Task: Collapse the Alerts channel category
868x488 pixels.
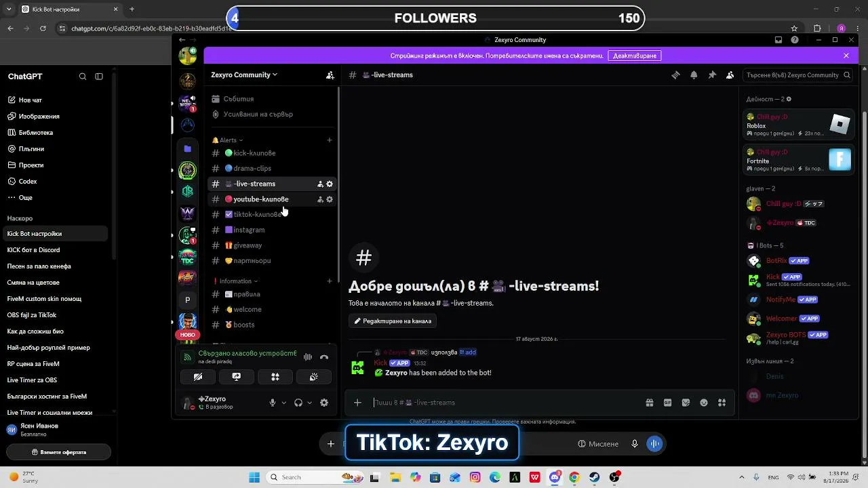Action: click(227, 140)
